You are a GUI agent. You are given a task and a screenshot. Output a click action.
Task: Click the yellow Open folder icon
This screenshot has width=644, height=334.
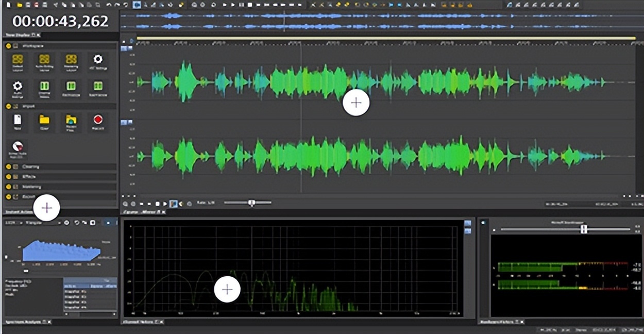pyautogui.click(x=44, y=120)
